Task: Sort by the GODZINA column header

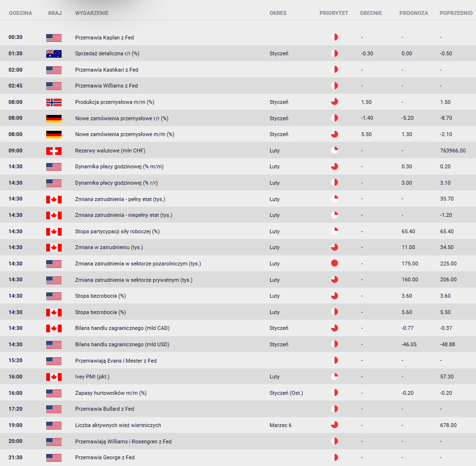Action: pyautogui.click(x=20, y=13)
